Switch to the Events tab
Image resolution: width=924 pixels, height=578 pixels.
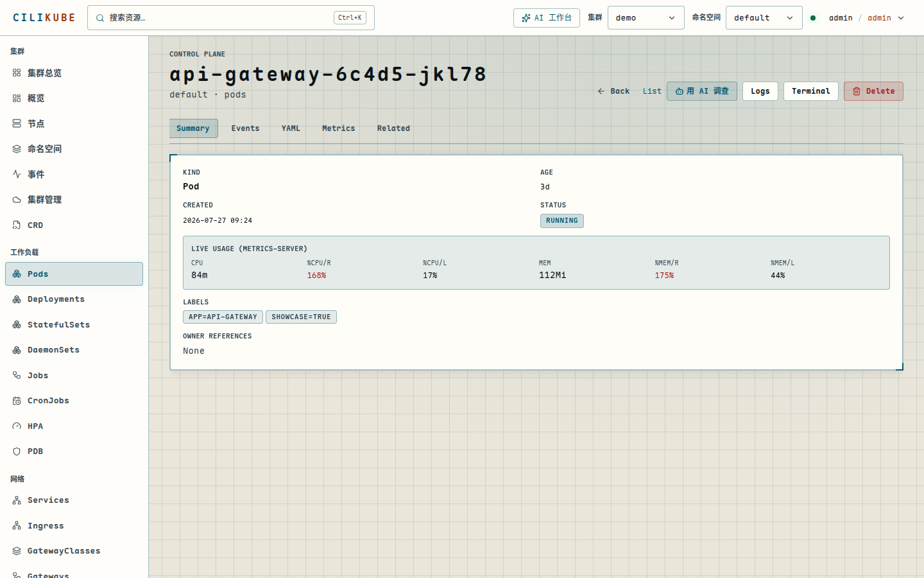[246, 128]
